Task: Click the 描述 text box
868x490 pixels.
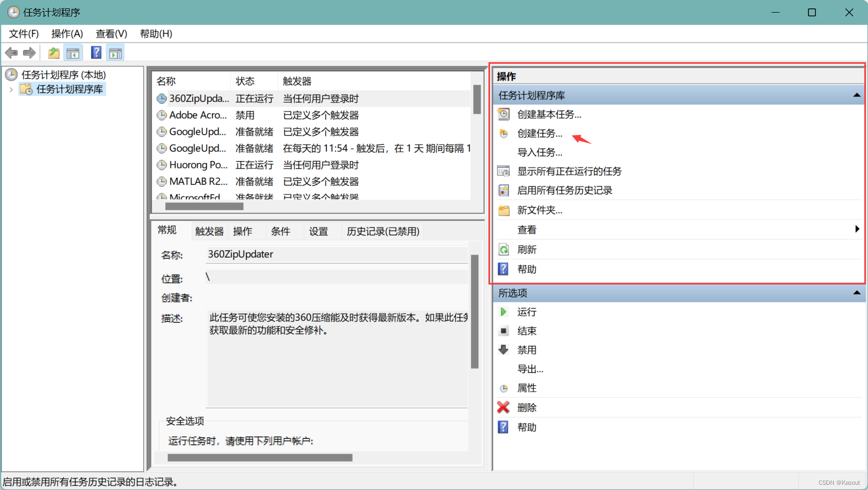Action: pyautogui.click(x=337, y=358)
